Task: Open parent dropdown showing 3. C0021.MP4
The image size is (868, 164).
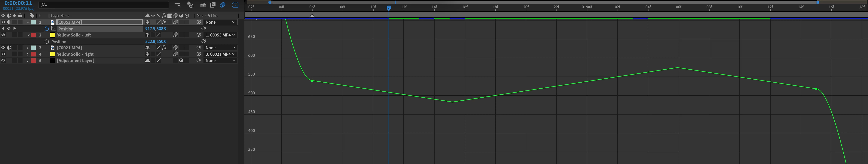Action: (220, 54)
